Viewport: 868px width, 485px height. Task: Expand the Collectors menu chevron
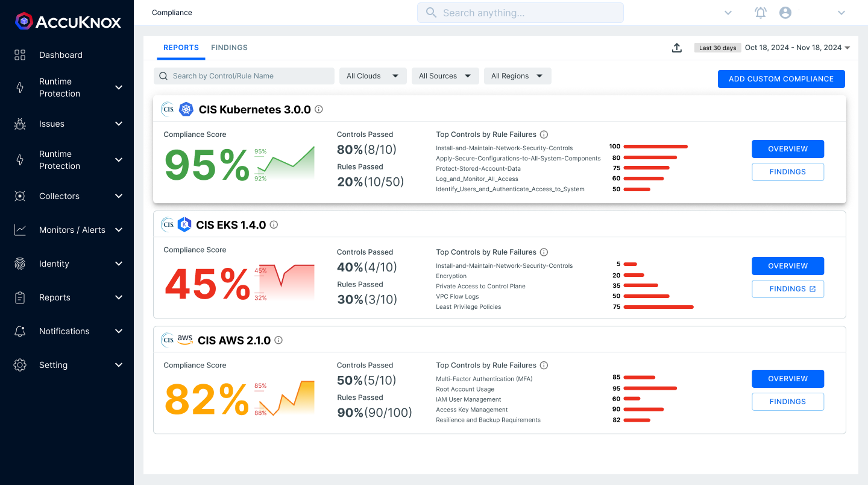pyautogui.click(x=119, y=196)
